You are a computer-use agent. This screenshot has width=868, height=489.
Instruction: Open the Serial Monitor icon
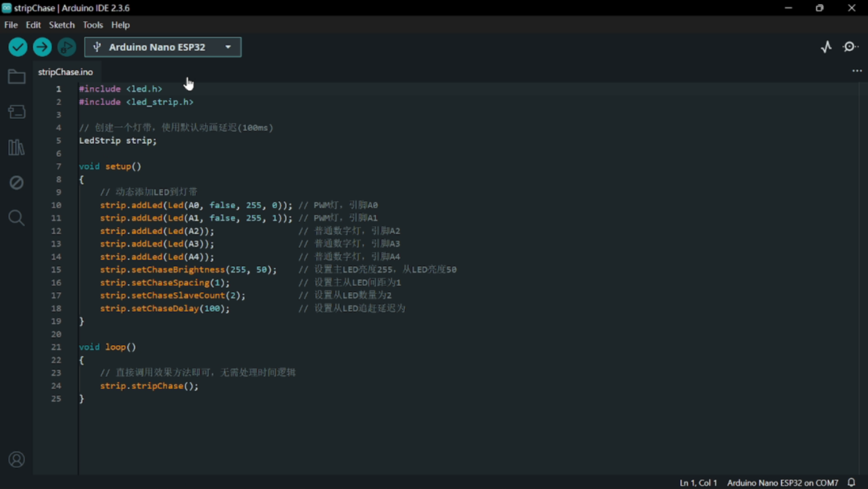pos(850,47)
